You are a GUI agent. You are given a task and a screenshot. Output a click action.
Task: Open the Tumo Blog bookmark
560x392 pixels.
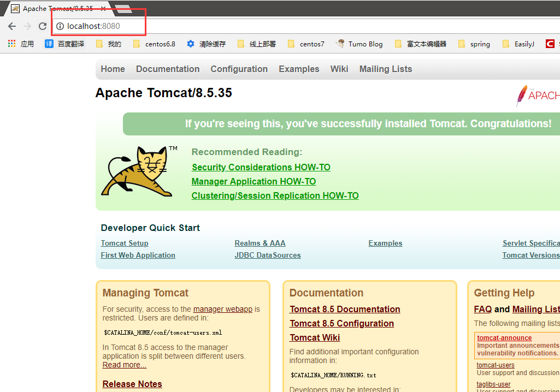[x=359, y=44]
